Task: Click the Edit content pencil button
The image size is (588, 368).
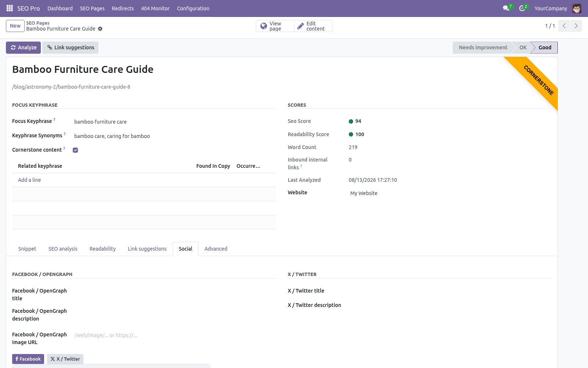Action: tap(313, 26)
